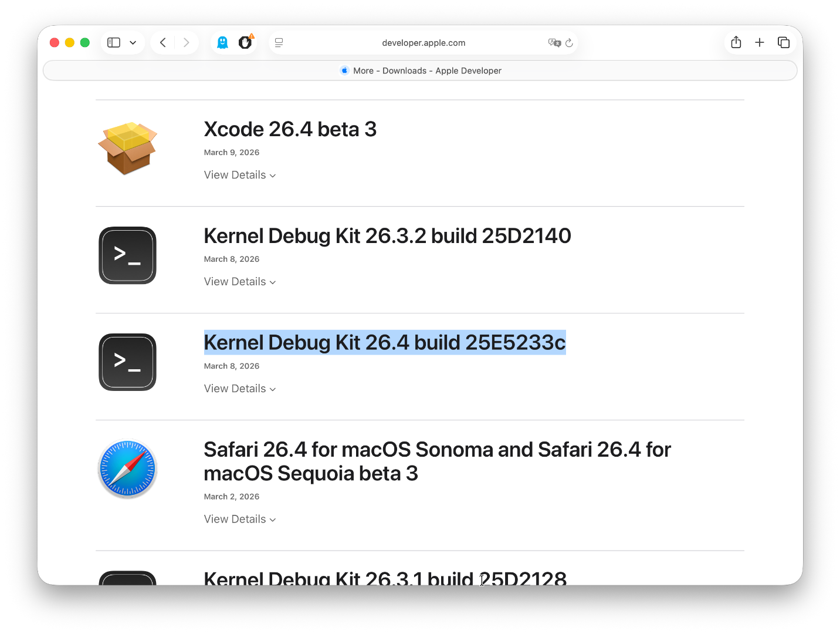
Task: Click the terminal icon for Kernel Debug Kit 26.3.2
Action: [x=127, y=255]
